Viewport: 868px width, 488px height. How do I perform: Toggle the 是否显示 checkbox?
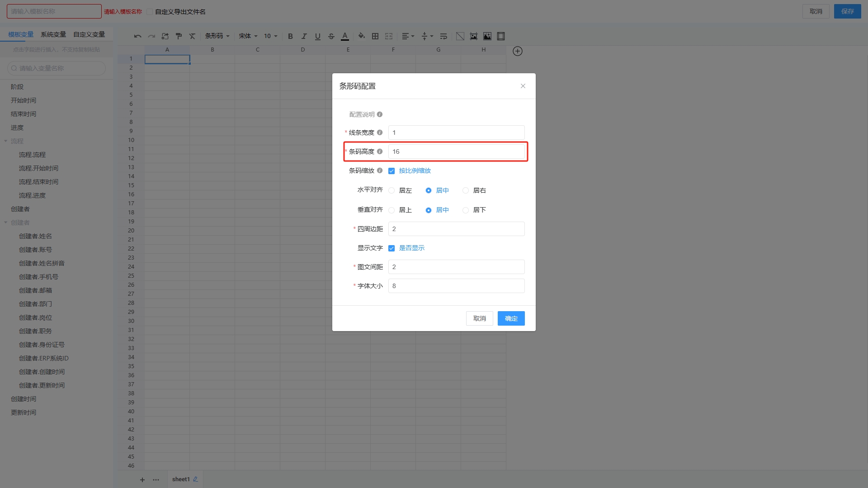[392, 248]
